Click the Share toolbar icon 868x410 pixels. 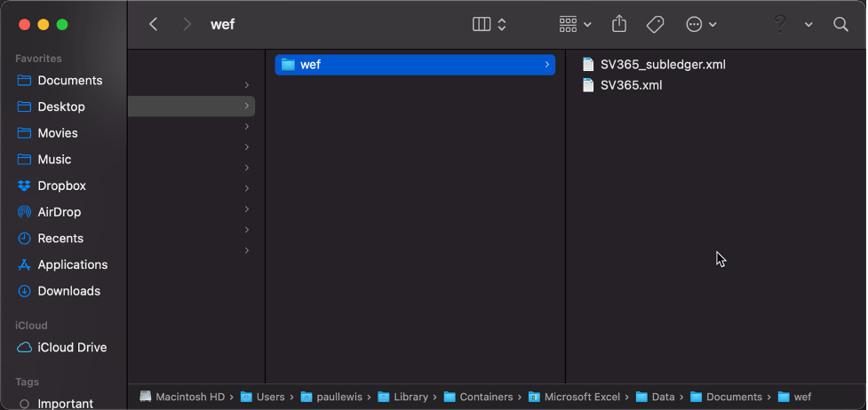620,25
